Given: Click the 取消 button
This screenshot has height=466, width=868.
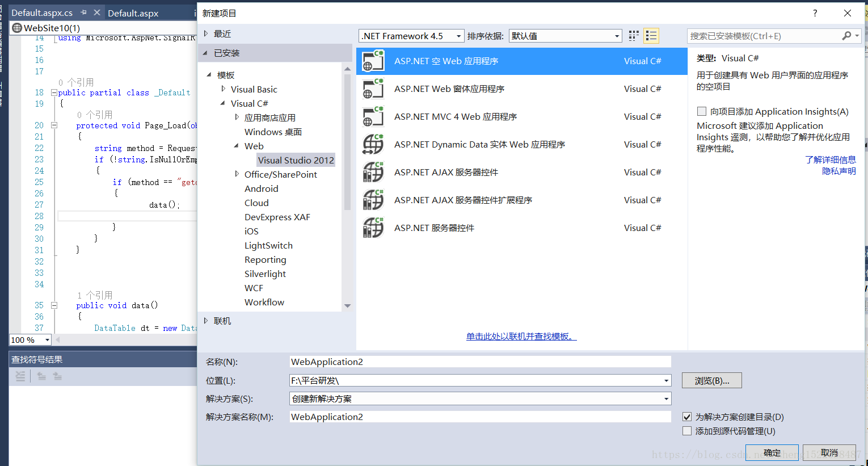Looking at the screenshot, I should pos(829,452).
